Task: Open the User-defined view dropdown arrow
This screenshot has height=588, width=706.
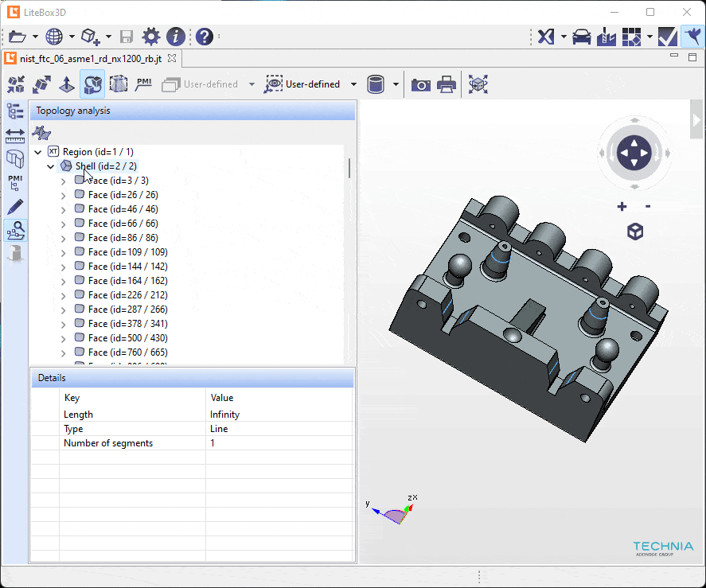Action: [x=353, y=84]
